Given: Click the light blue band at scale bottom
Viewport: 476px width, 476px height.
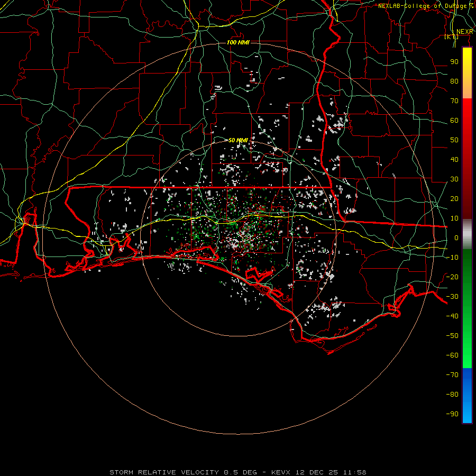Looking at the screenshot, I should pyautogui.click(x=467, y=413).
